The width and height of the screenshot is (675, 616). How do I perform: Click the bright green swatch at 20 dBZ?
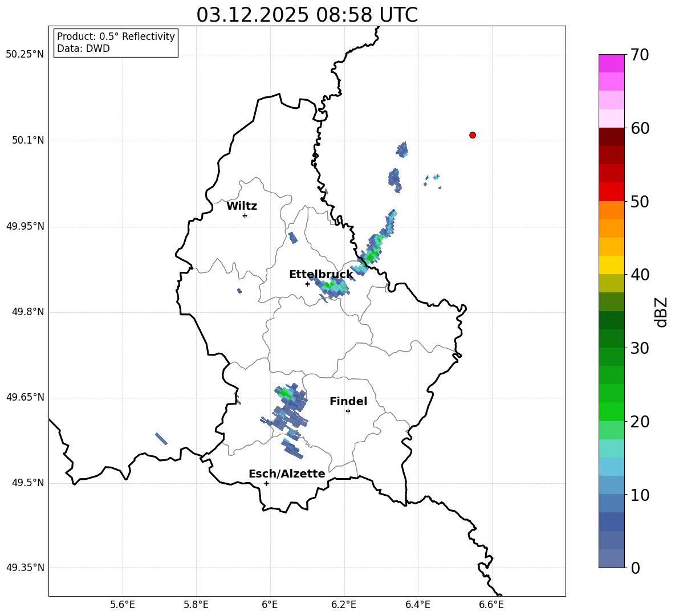click(611, 411)
